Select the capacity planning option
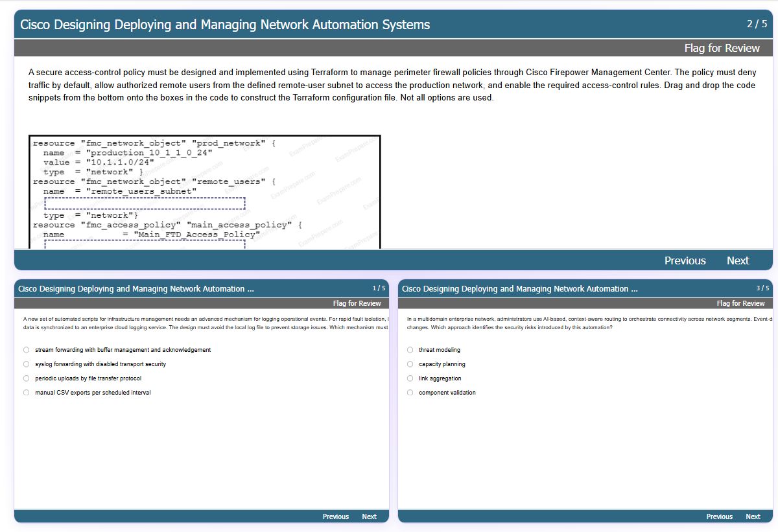This screenshot has width=778, height=532. pos(410,364)
